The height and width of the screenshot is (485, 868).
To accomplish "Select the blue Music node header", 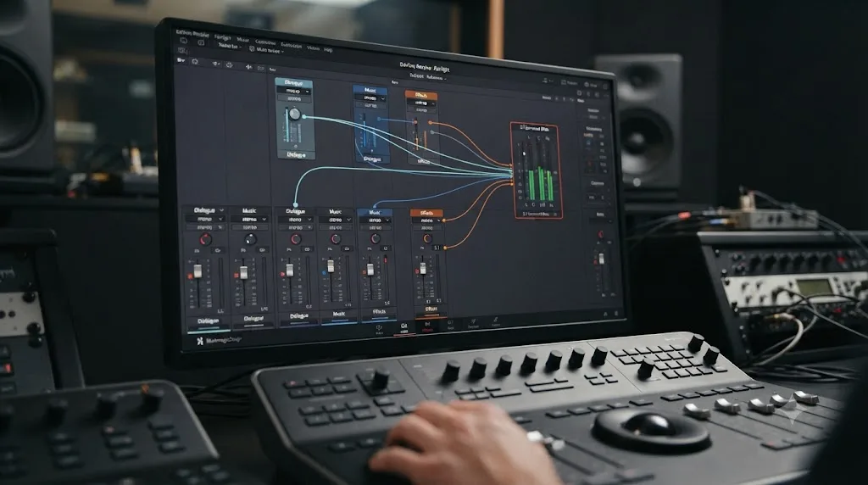I will click(370, 90).
